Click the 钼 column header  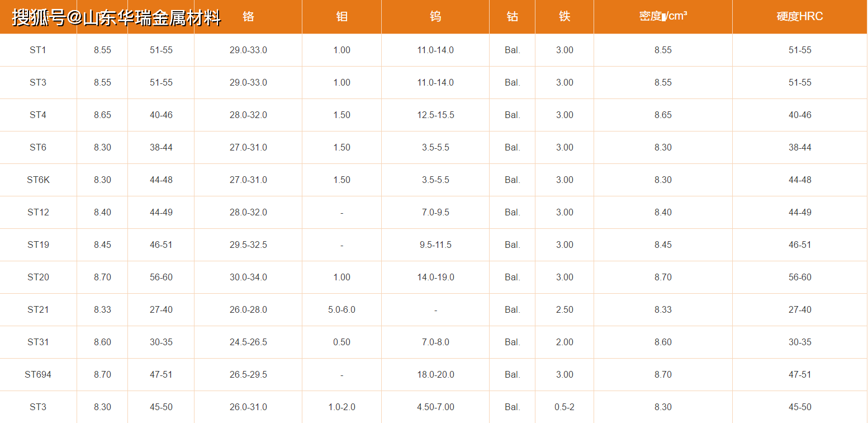pyautogui.click(x=341, y=17)
